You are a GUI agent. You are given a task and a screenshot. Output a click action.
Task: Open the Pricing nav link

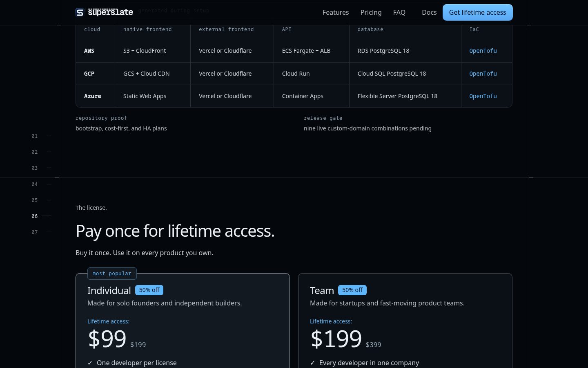pos(371,12)
